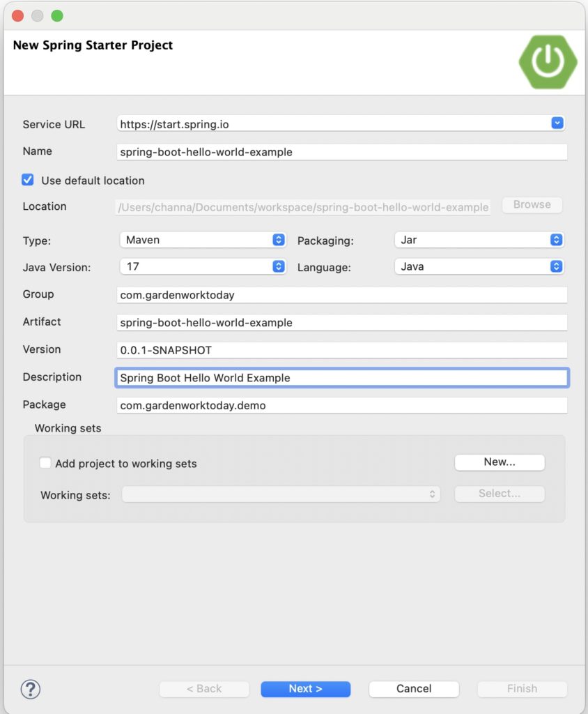This screenshot has width=588, height=714.
Task: Enable Add project to working sets
Action: [45, 463]
